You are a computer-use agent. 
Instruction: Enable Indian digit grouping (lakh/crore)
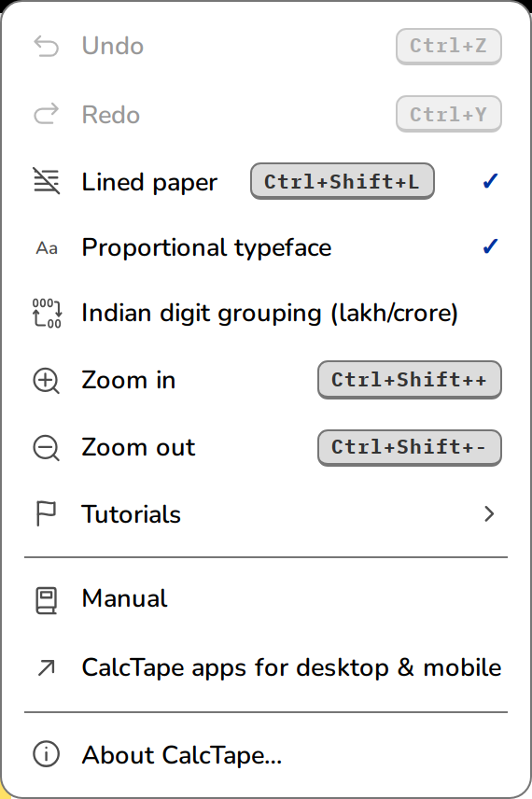[x=266, y=313]
